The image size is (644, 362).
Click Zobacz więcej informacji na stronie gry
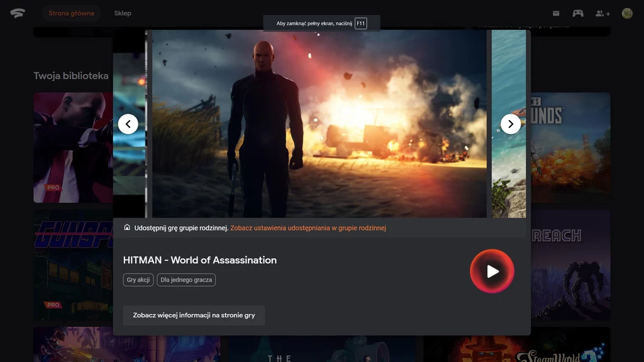click(x=194, y=315)
